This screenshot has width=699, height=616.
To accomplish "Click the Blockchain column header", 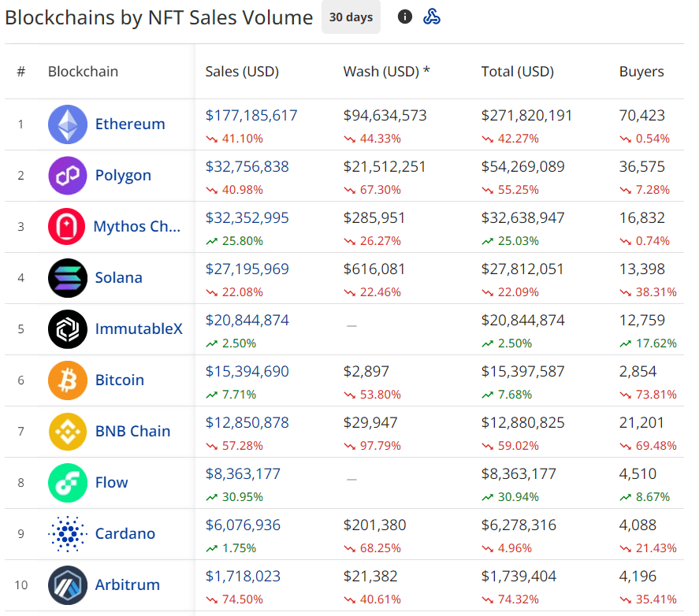I will [x=83, y=72].
